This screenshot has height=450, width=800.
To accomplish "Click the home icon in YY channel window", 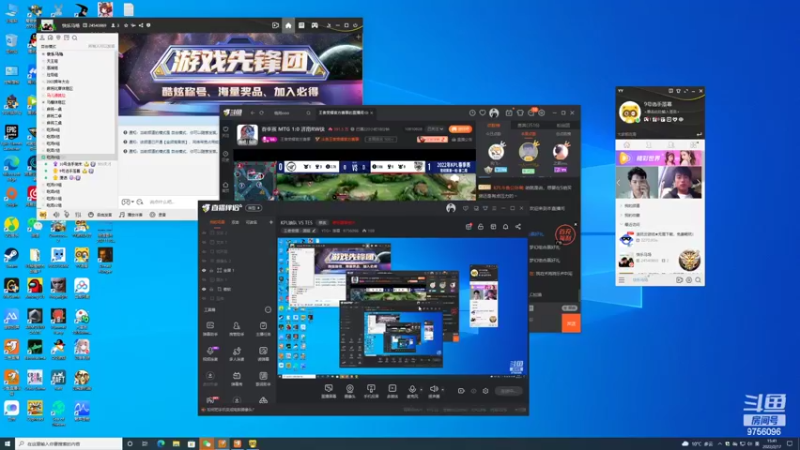I will coord(288,25).
